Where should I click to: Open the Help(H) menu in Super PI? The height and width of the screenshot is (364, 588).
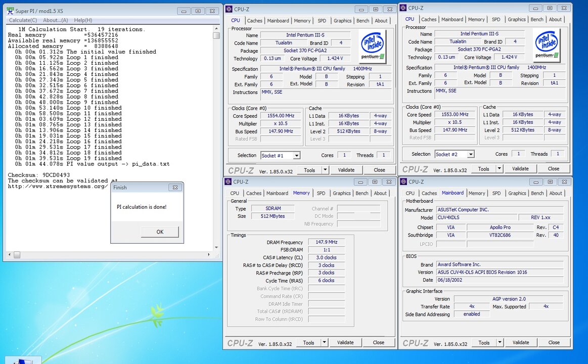pyautogui.click(x=83, y=20)
